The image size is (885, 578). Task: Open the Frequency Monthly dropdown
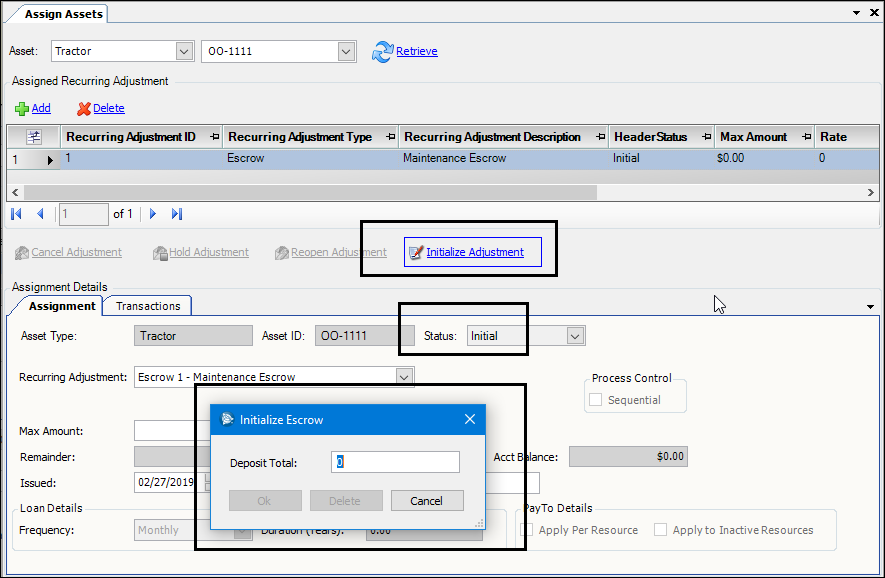(243, 530)
